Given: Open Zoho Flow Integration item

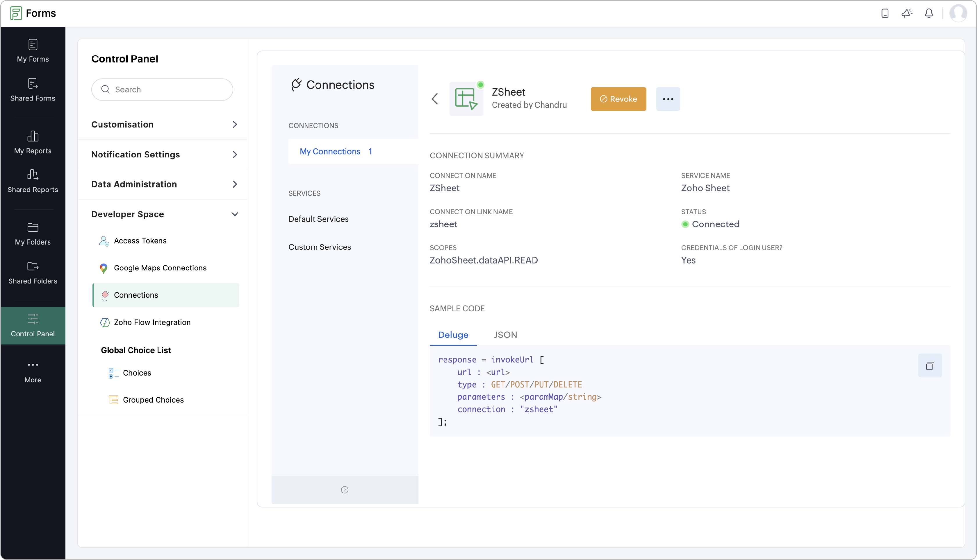Looking at the screenshot, I should 152,322.
